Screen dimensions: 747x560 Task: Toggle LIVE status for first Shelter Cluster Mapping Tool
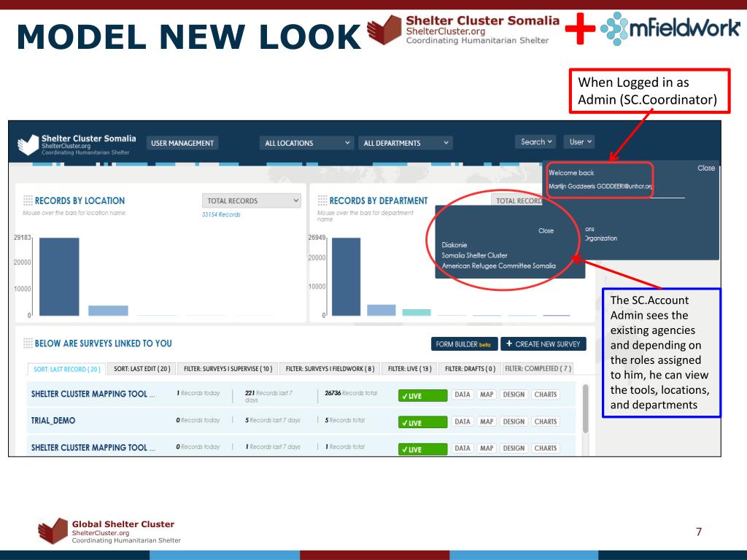point(422,396)
